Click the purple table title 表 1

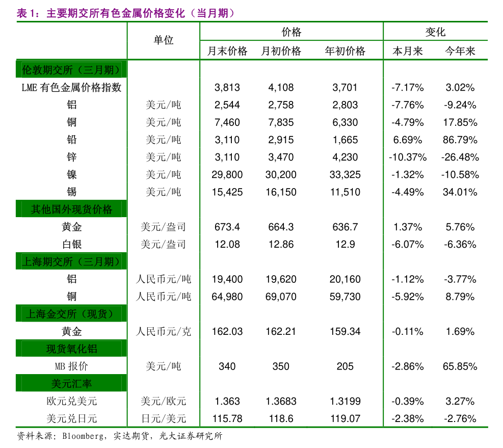(x=125, y=13)
